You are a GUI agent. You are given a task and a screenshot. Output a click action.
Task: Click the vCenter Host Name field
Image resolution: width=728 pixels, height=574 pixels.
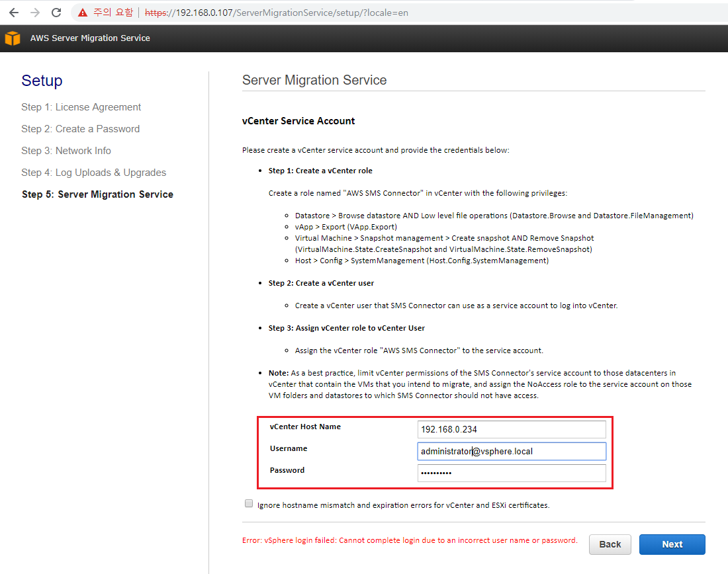(x=512, y=429)
